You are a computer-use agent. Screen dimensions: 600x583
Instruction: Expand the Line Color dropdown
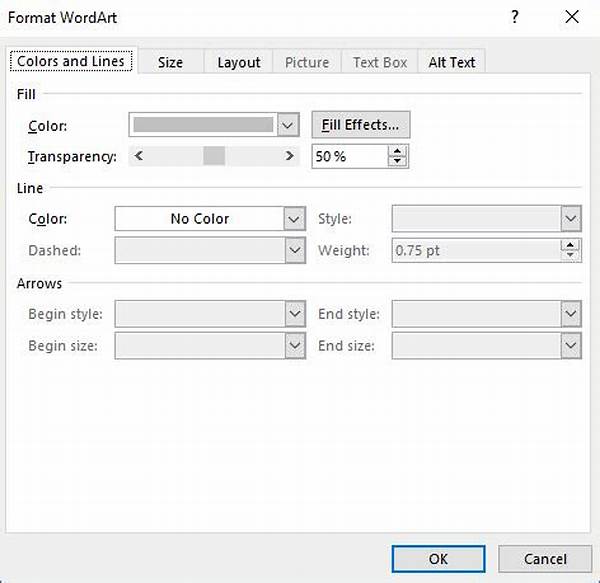(x=295, y=219)
